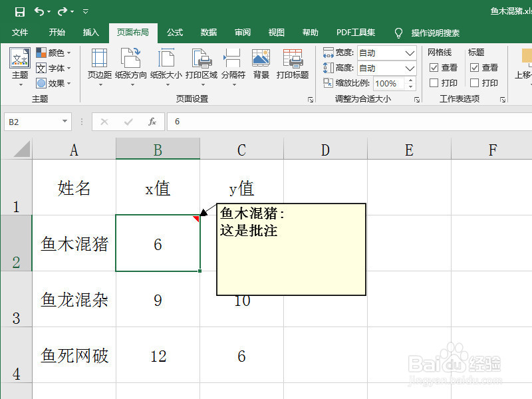
Task: Open the 页面设置 dialog launcher
Action: point(310,99)
